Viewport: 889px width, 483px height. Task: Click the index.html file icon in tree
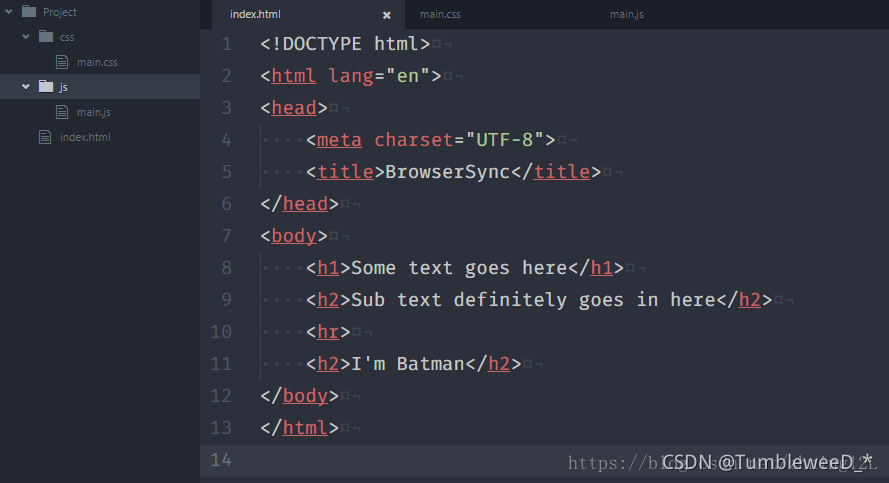tap(44, 137)
